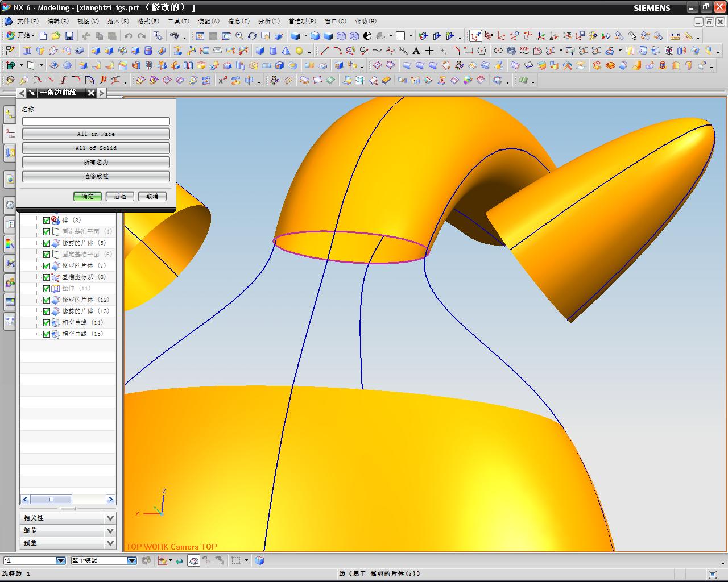The height and width of the screenshot is (582, 728).
Task: Click the Fit view icon
Action: [x=200, y=36]
